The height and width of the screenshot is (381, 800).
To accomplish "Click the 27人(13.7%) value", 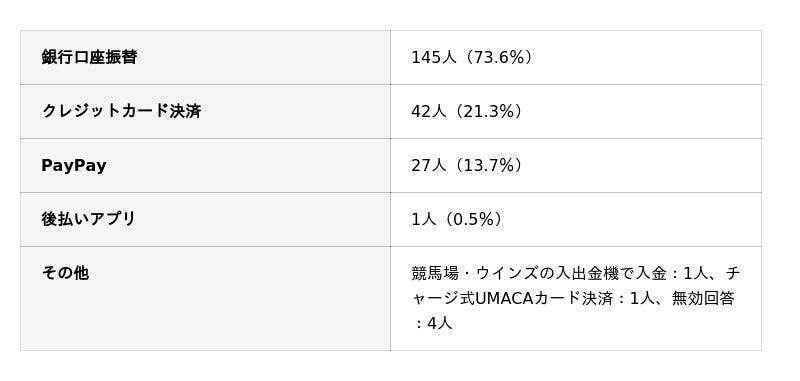I will [x=467, y=166].
